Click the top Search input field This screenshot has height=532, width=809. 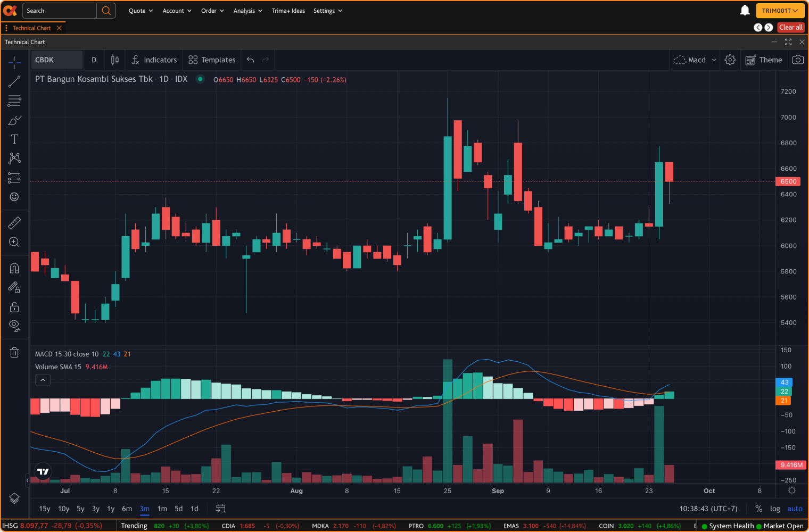click(x=60, y=11)
